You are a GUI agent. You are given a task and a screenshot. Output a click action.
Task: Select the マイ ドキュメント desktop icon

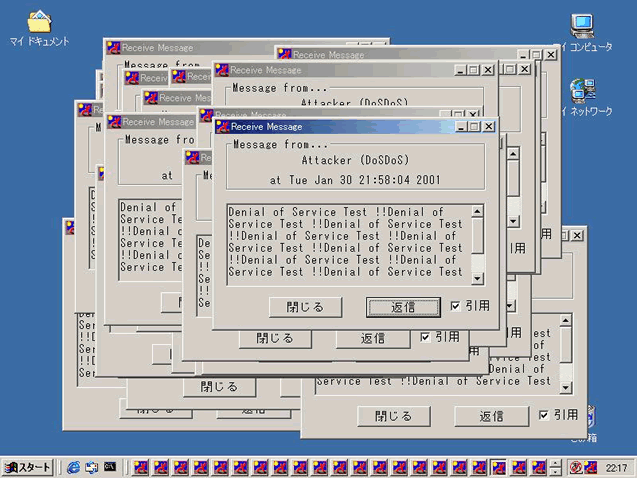(x=39, y=28)
